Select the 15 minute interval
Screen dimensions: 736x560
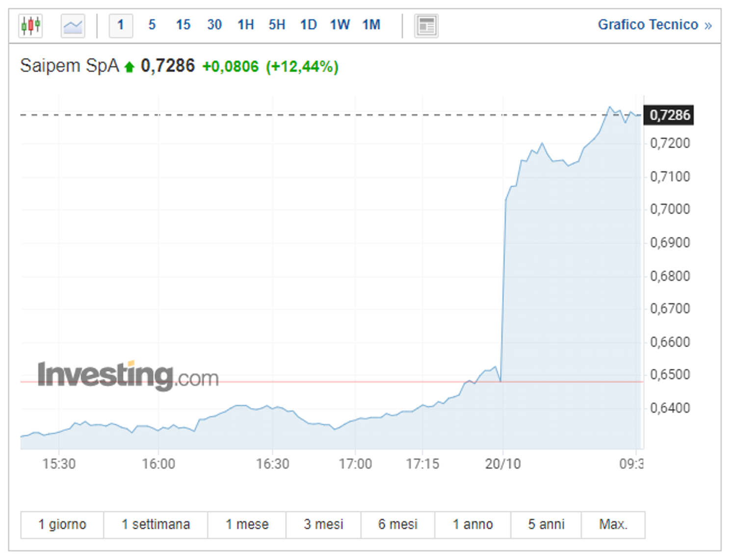[x=183, y=25]
